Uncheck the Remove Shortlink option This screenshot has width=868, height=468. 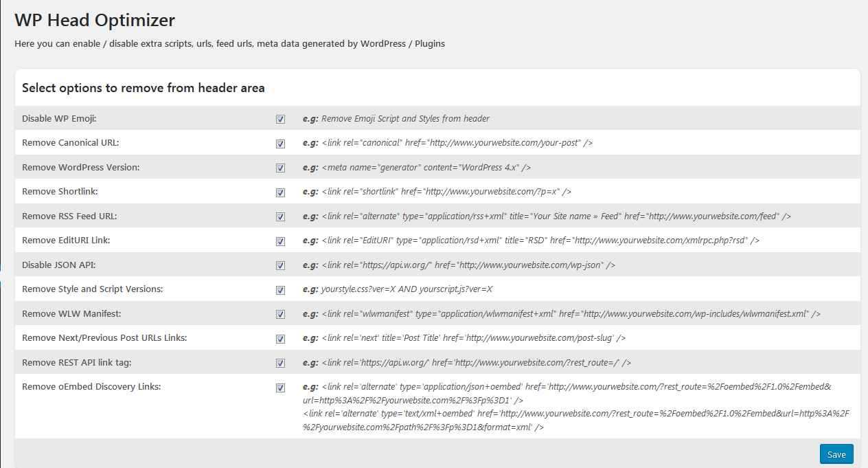[x=280, y=192]
